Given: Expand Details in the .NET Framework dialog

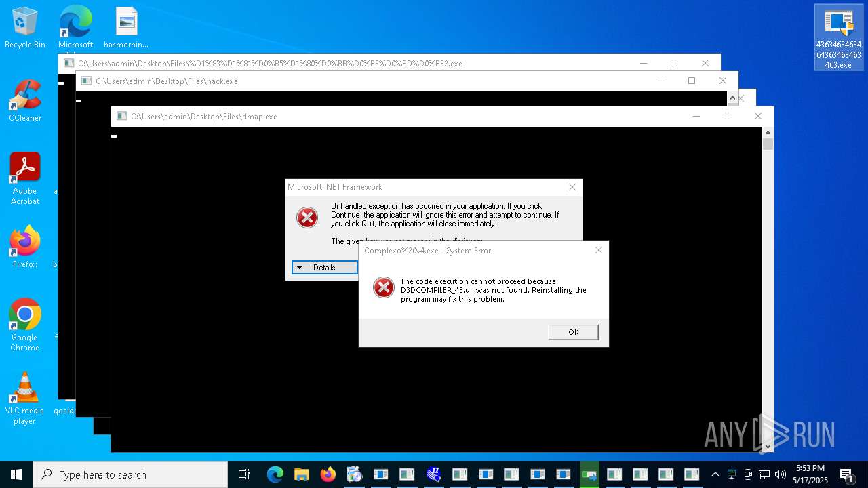Looking at the screenshot, I should point(324,268).
